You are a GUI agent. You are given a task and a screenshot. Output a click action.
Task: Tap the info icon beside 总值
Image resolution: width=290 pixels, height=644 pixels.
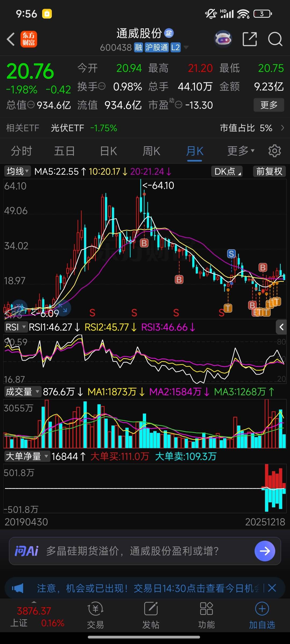pos(31,105)
